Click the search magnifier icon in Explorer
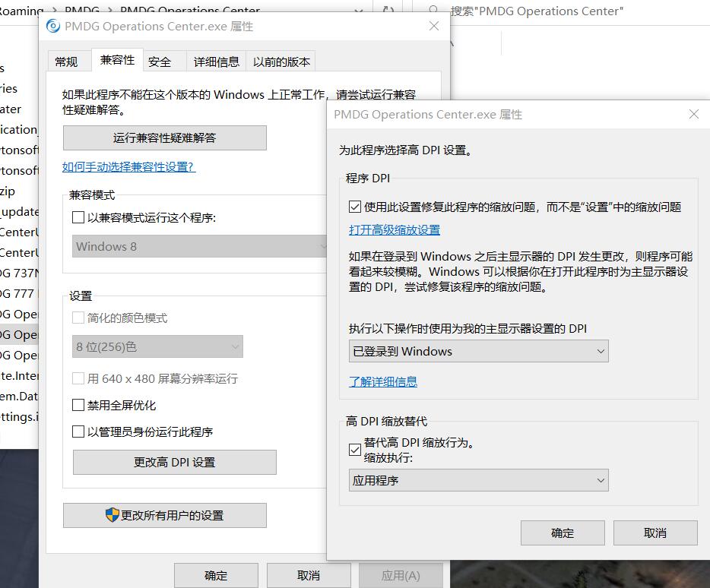This screenshot has height=588, width=710. click(x=433, y=11)
